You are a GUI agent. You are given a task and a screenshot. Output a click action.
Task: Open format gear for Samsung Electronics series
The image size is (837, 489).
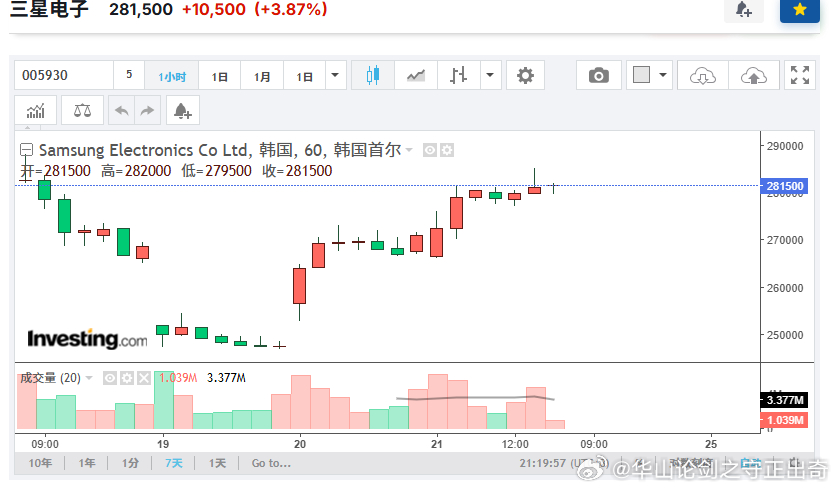click(x=447, y=151)
